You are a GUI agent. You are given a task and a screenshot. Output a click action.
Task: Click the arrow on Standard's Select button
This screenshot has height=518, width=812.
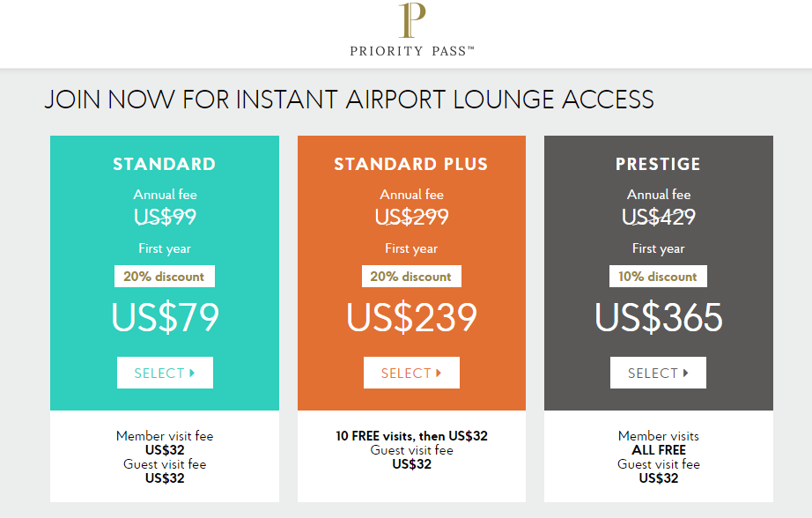point(192,373)
